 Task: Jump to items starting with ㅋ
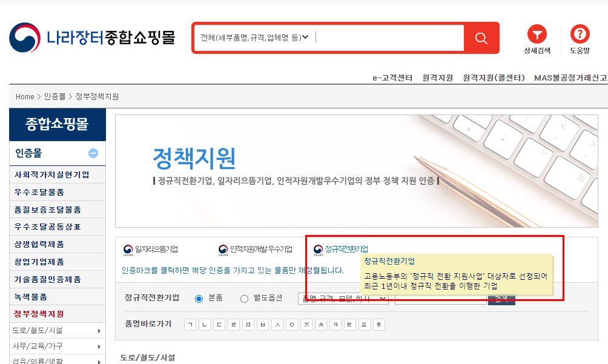[x=335, y=325]
